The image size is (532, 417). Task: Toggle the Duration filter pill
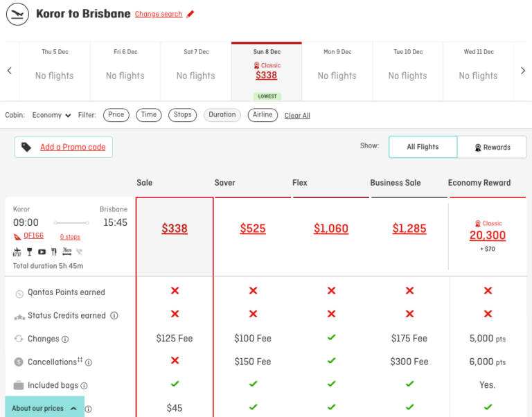pos(222,115)
